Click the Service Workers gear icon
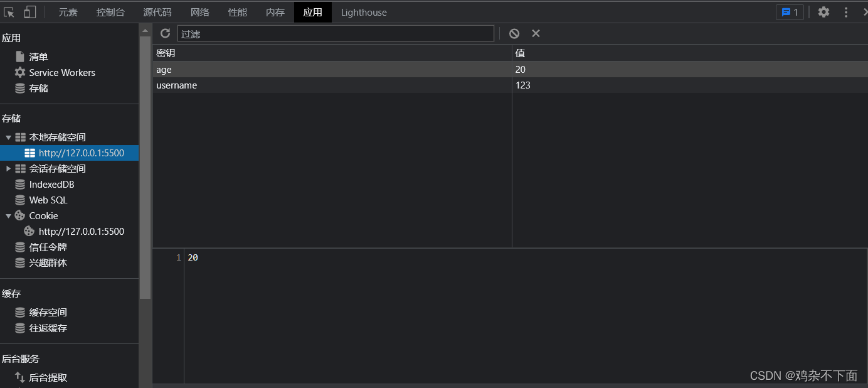The width and height of the screenshot is (868, 388). tap(20, 72)
